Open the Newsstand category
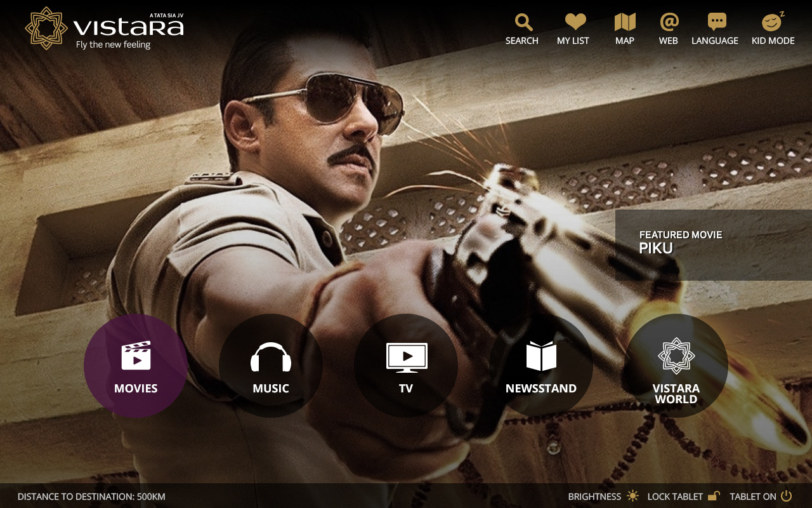Screen dimensions: 812x508 click(x=541, y=366)
